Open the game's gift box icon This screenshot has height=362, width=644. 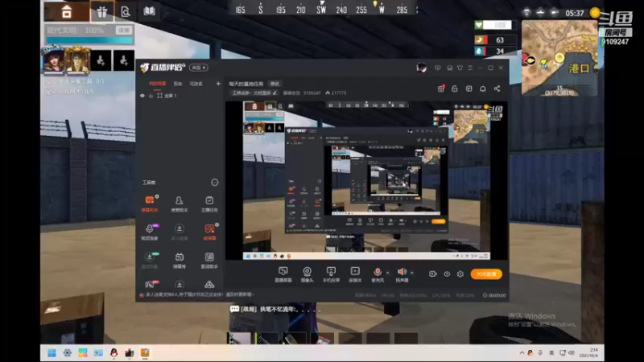(102, 11)
